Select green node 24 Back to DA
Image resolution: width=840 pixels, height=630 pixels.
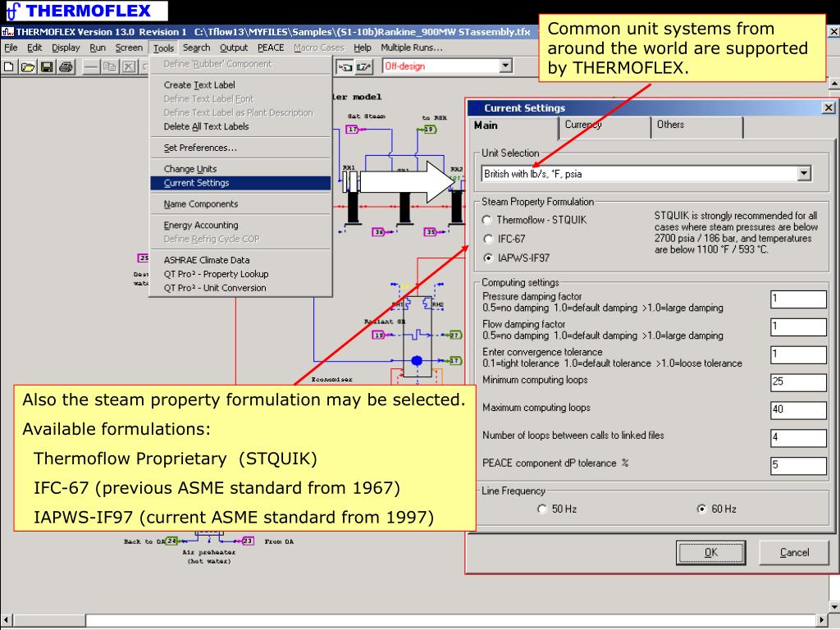(171, 541)
